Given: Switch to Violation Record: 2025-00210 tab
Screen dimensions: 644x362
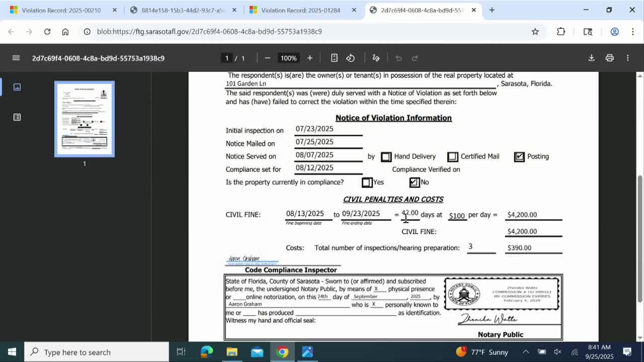Looking at the screenshot, I should click(x=61, y=10).
